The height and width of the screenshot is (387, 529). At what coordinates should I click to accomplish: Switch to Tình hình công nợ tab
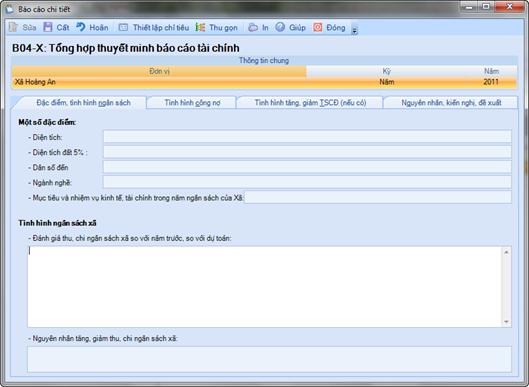[x=192, y=103]
